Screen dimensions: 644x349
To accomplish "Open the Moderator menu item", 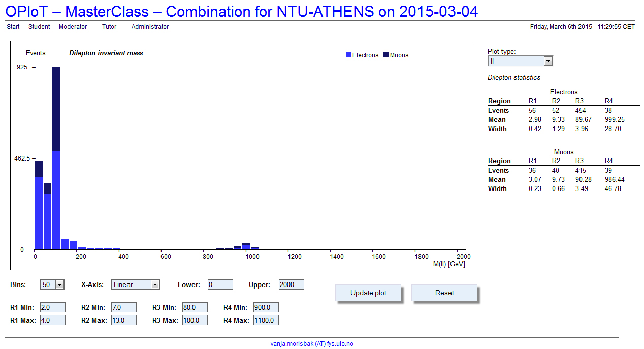I will (x=73, y=27).
